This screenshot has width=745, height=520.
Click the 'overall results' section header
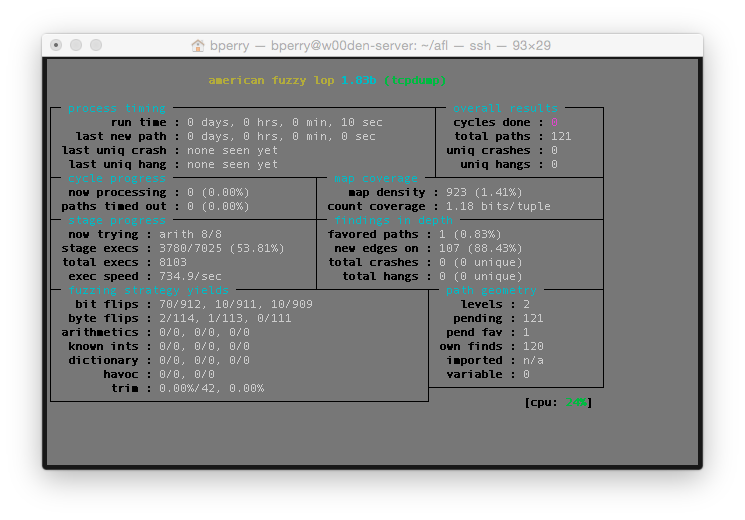click(505, 108)
